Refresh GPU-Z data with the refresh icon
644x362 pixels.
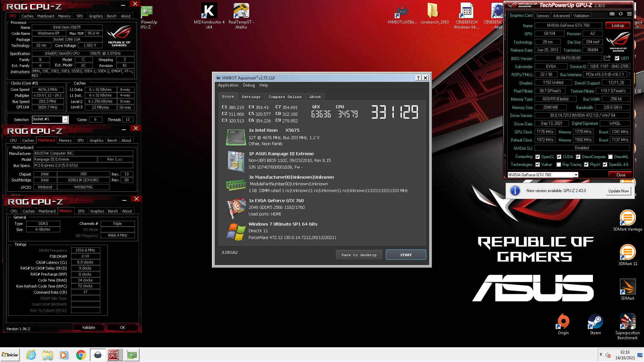tap(621, 14)
